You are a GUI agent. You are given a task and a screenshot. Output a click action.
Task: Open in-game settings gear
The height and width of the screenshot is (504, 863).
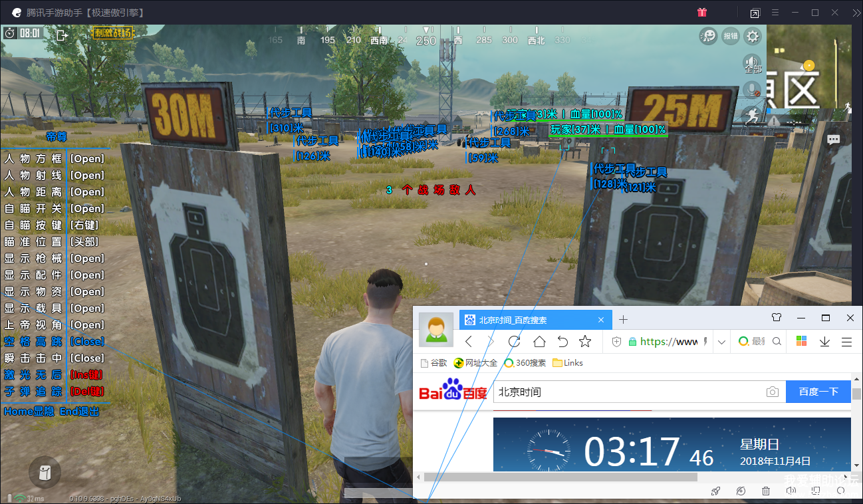coord(753,36)
